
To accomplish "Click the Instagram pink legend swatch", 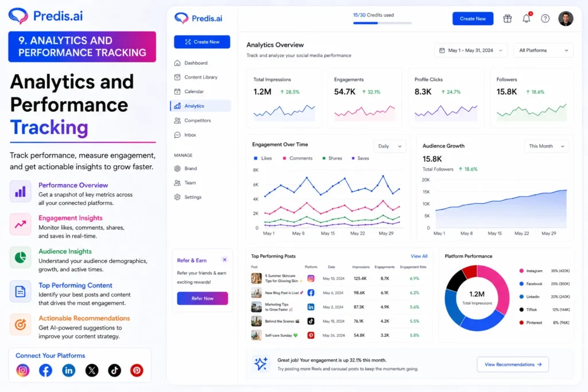I will [x=521, y=270].
